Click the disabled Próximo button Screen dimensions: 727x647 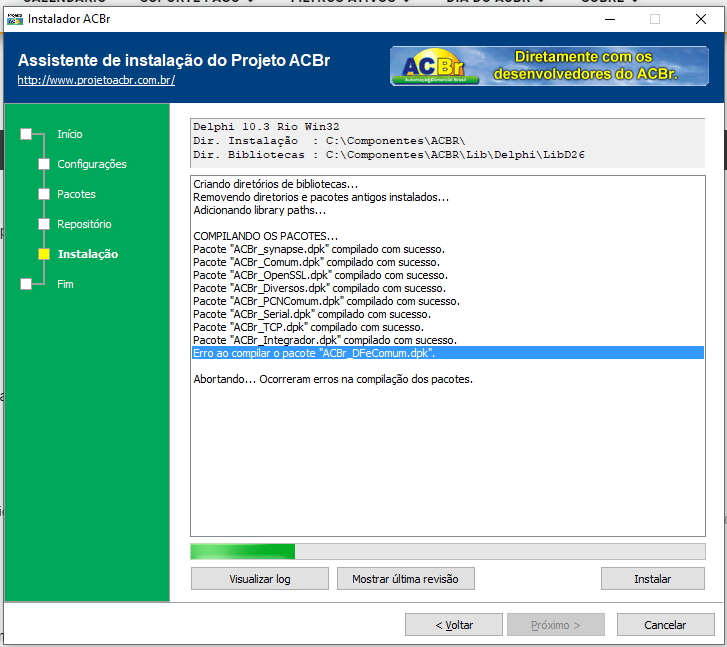(x=556, y=625)
